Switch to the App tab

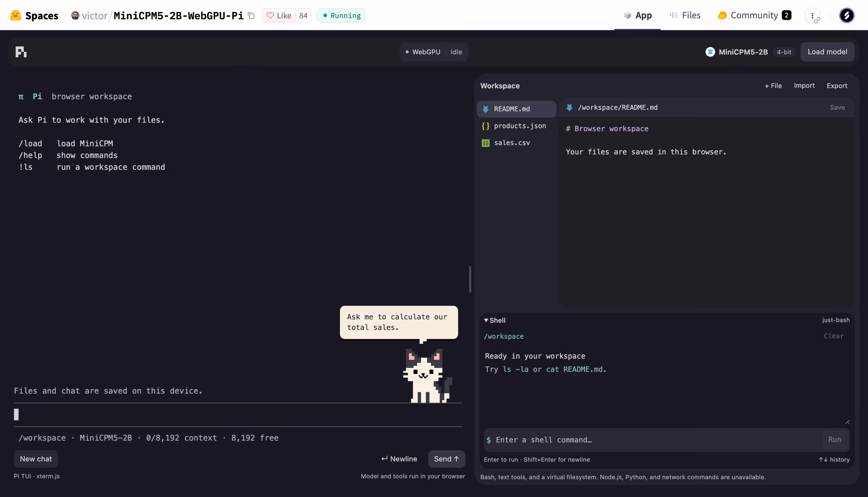[x=637, y=15]
